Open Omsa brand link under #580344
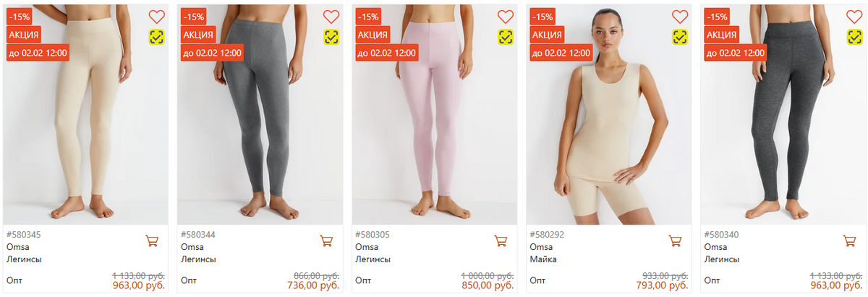Viewport: 868px width, 297px height. click(191, 247)
